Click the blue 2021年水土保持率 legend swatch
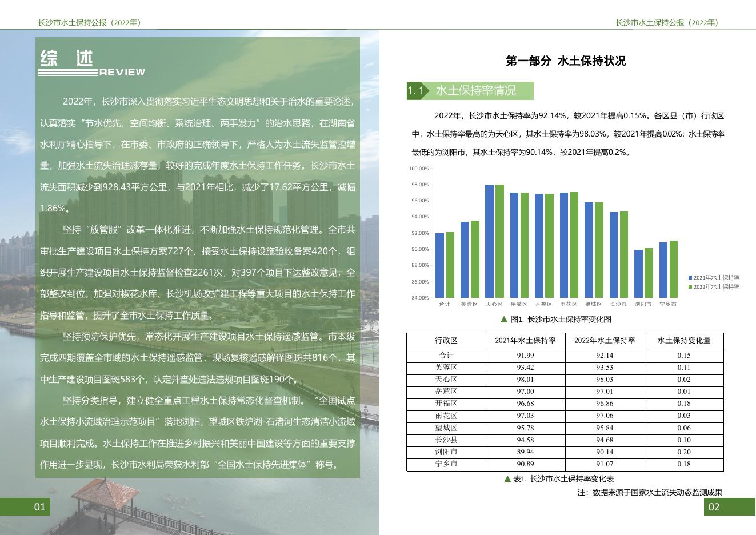The height and width of the screenshot is (535, 756). (x=690, y=278)
